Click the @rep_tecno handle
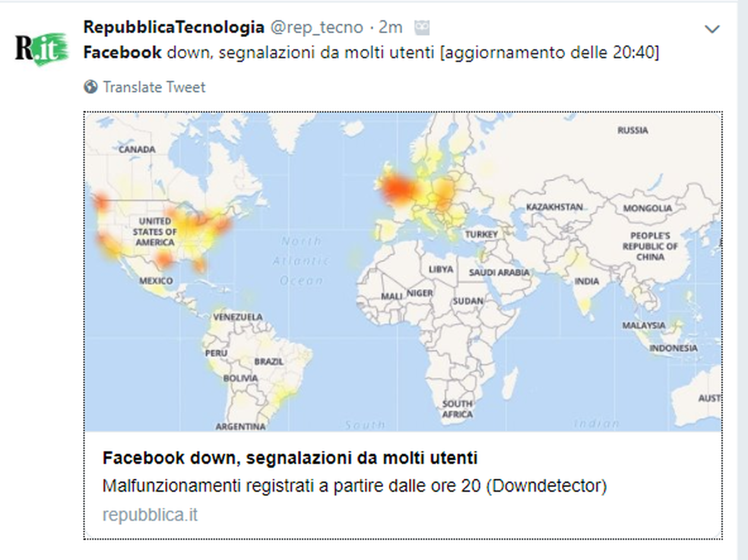The width and height of the screenshot is (748, 560). point(317,27)
